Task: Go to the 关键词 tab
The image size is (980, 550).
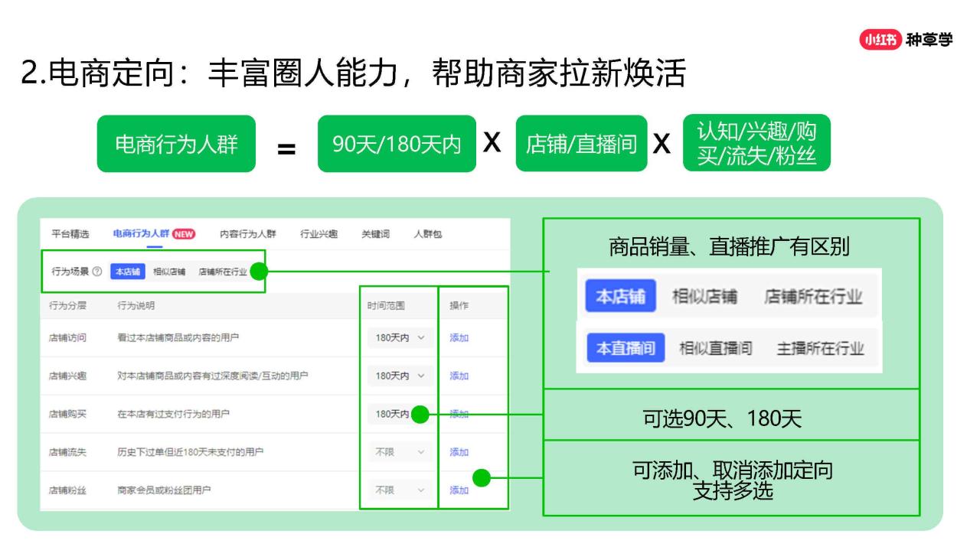Action: [x=375, y=234]
